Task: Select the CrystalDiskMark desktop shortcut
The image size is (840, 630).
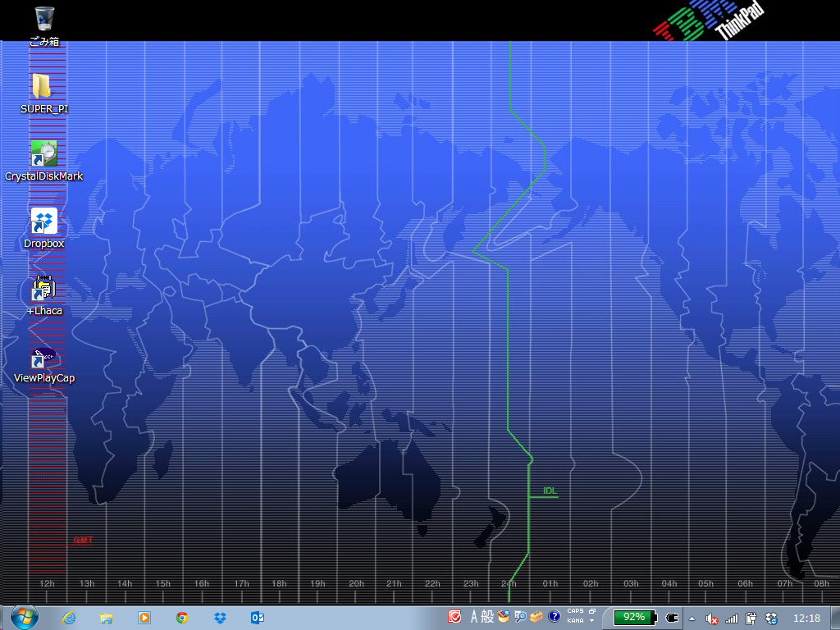Action: pos(44,161)
